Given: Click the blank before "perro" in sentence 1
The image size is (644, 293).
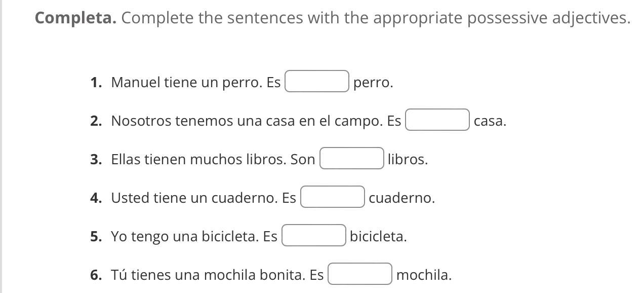Looking at the screenshot, I should coord(317,82).
